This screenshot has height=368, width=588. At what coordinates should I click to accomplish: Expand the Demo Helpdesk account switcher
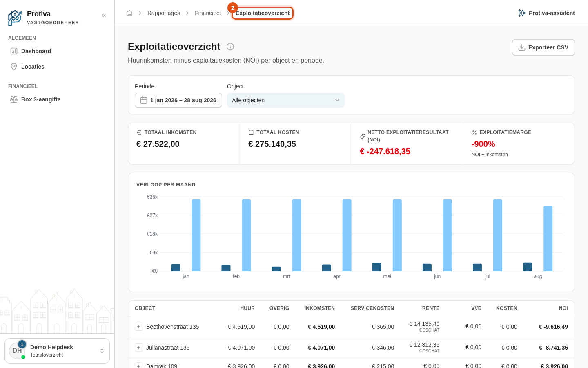click(57, 351)
